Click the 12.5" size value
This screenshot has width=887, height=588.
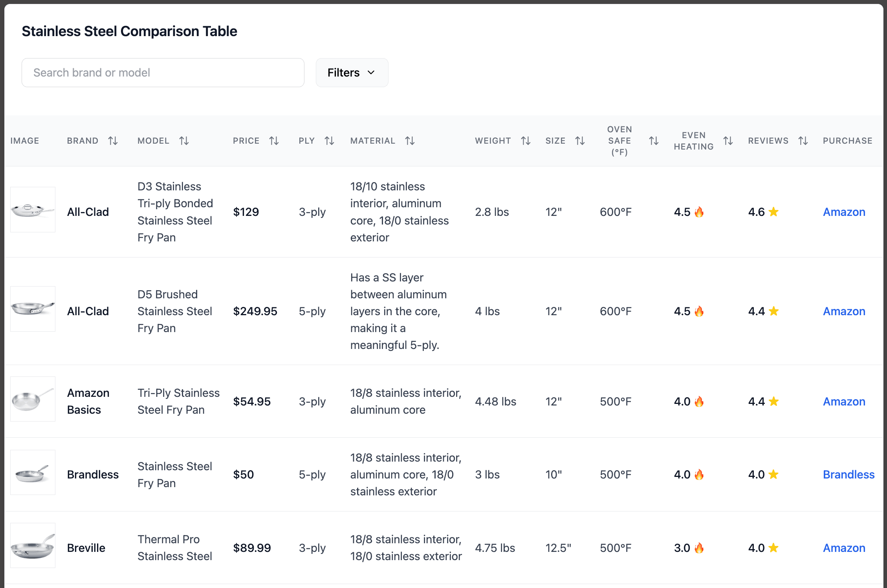[x=558, y=548]
